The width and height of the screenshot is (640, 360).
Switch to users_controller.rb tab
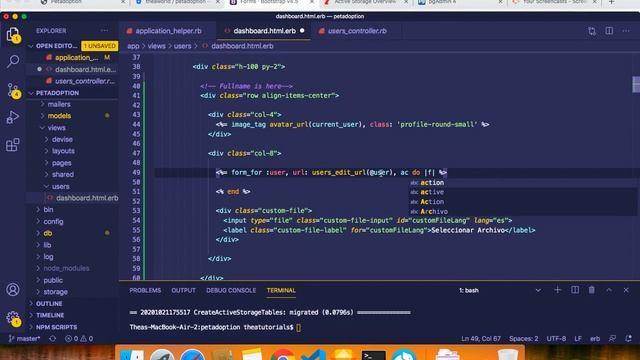point(356,31)
